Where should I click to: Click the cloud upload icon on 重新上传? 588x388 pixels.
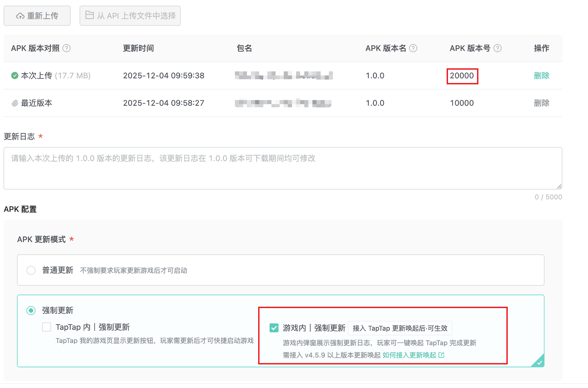pyautogui.click(x=19, y=15)
